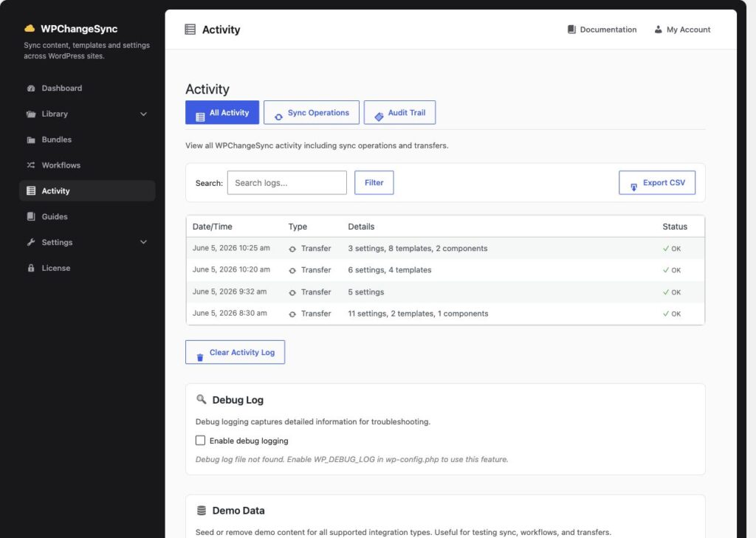The image size is (756, 538).
Task: Click sync icon in the 10:25 am Transfer row
Action: [292, 249]
